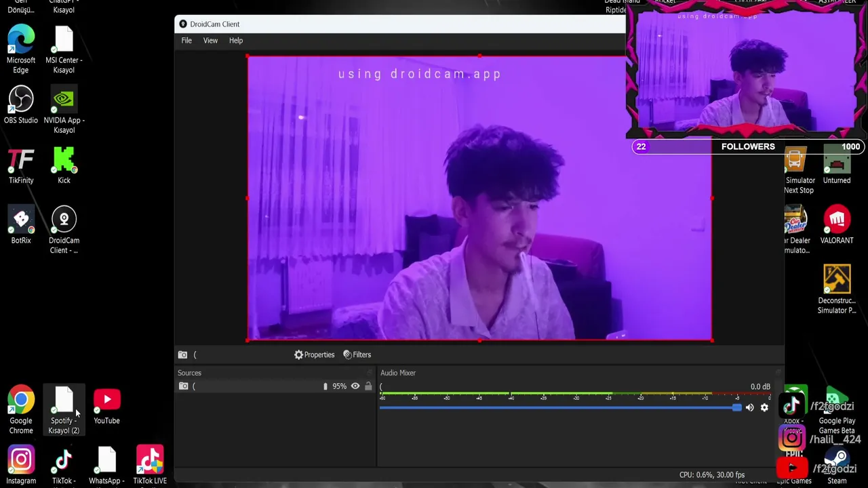Adjust the blue Audio Mixer volume slider
The height and width of the screenshot is (488, 868).
click(x=560, y=407)
